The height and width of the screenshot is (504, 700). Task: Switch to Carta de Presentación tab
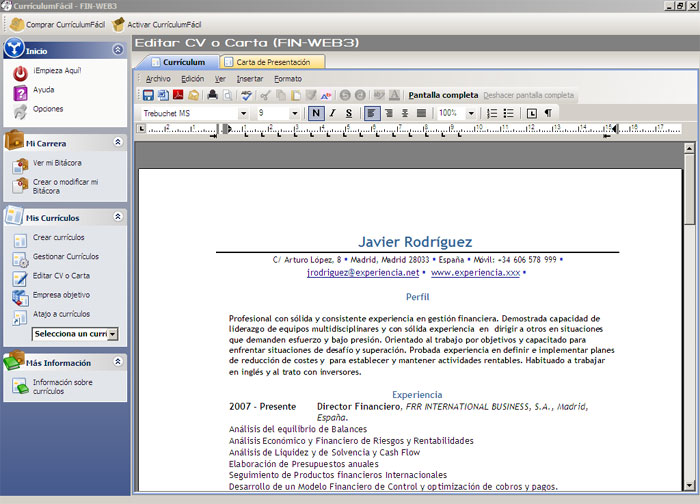pos(273,62)
